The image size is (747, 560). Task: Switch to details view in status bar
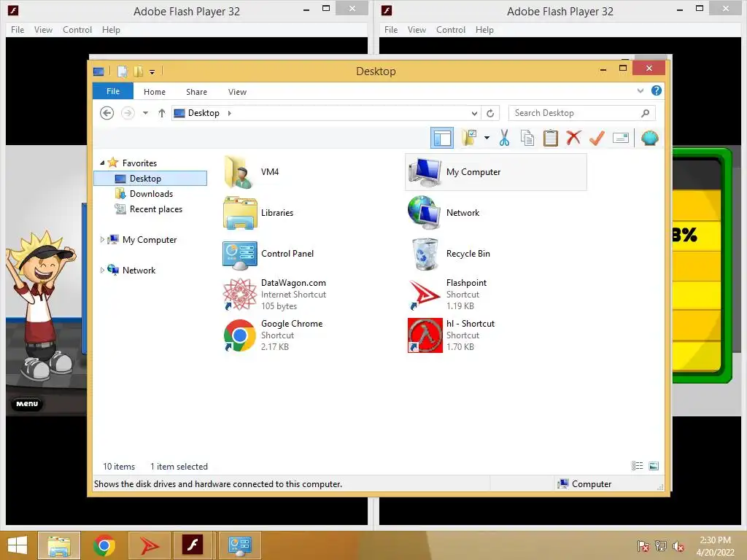[637, 466]
